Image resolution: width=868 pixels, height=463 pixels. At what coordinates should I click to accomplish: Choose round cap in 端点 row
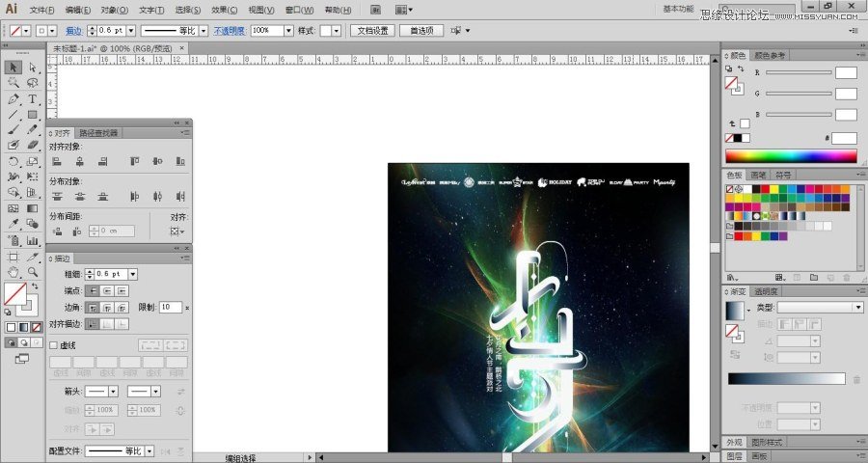click(x=107, y=290)
